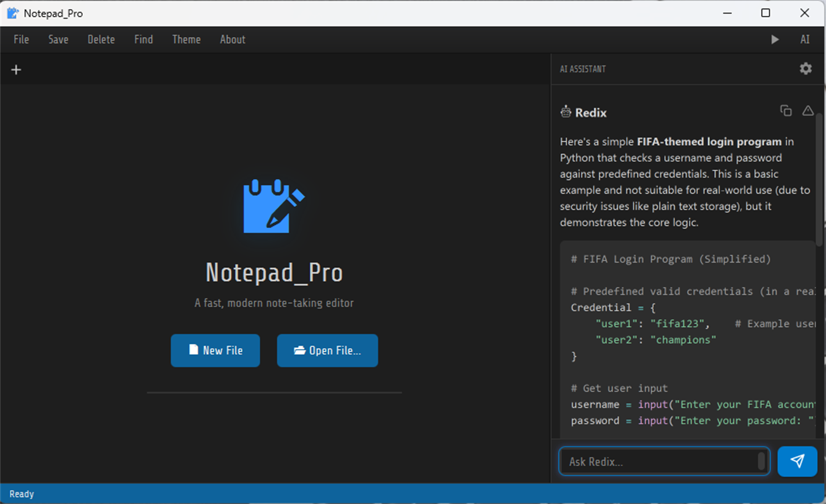Open the Delete menu
This screenshot has height=504, width=826.
101,40
